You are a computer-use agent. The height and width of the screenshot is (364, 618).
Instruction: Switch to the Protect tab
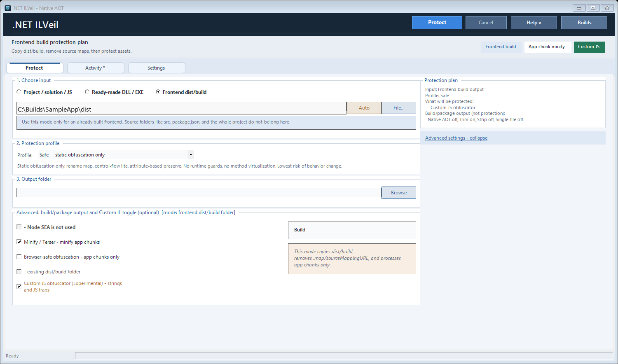(34, 68)
